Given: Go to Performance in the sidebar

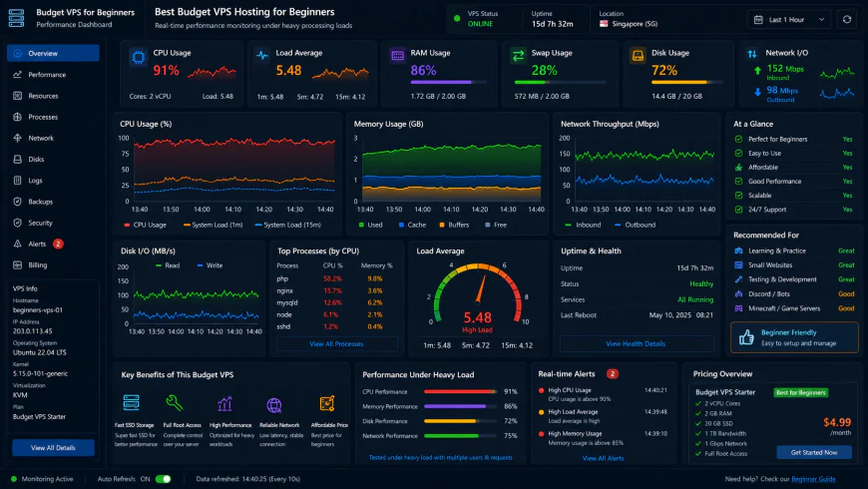Looking at the screenshot, I should click(x=53, y=75).
